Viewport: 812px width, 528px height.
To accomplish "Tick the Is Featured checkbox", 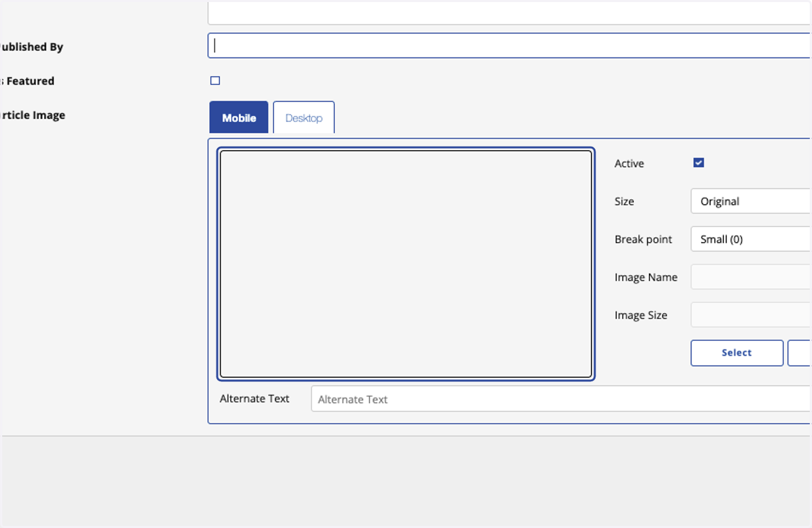I will tap(215, 80).
